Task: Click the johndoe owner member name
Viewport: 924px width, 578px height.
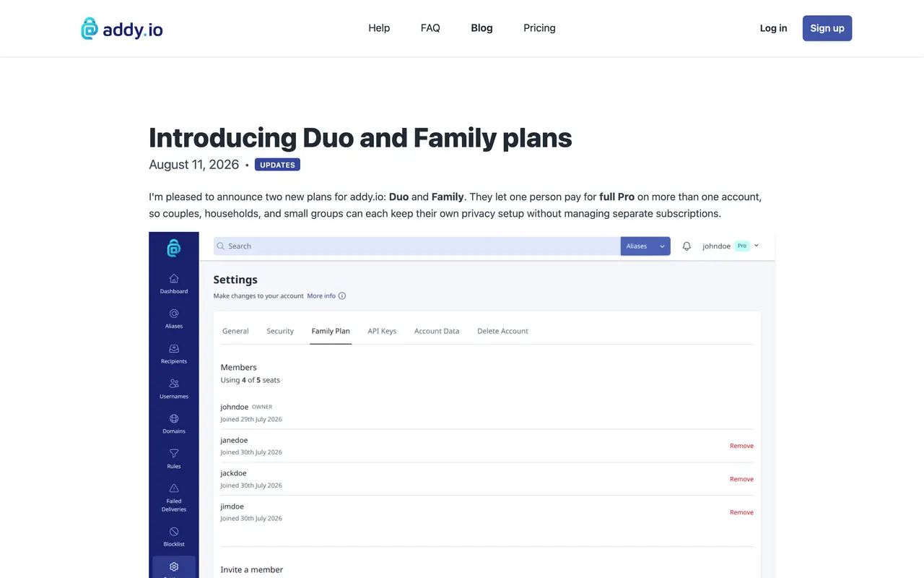Action: [x=235, y=407]
